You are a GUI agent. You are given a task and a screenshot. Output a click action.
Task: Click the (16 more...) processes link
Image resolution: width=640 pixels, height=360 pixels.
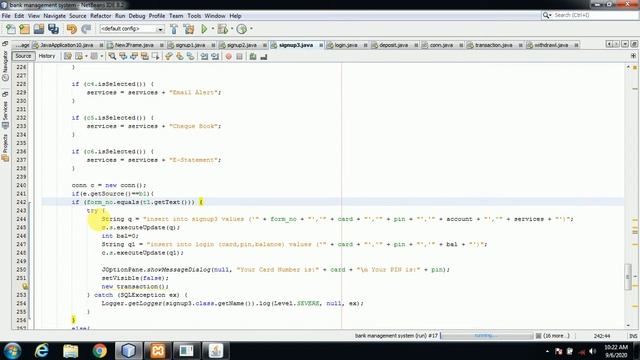pos(556,336)
